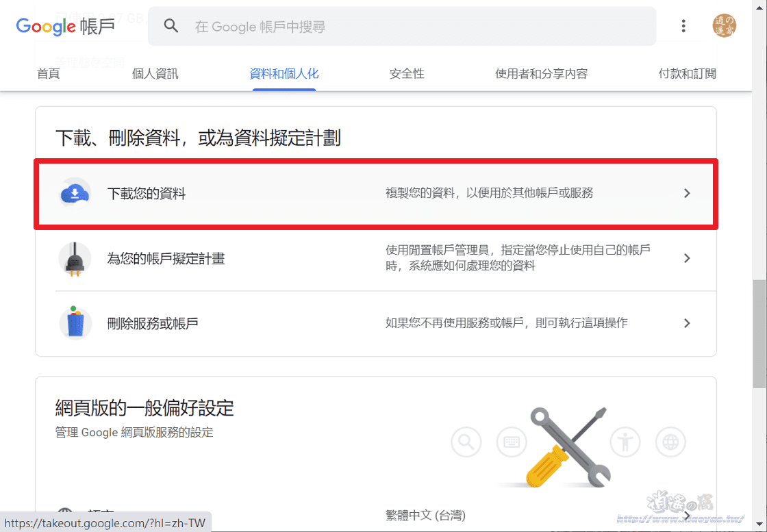Open the account profile avatar
The width and height of the screenshot is (767, 532).
coord(724,26)
